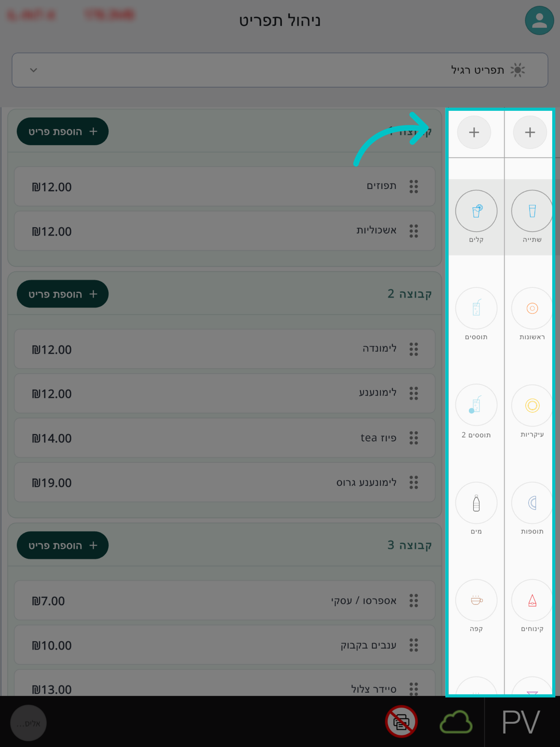
Task: Open the תוססים 2 category
Action: 476,405
